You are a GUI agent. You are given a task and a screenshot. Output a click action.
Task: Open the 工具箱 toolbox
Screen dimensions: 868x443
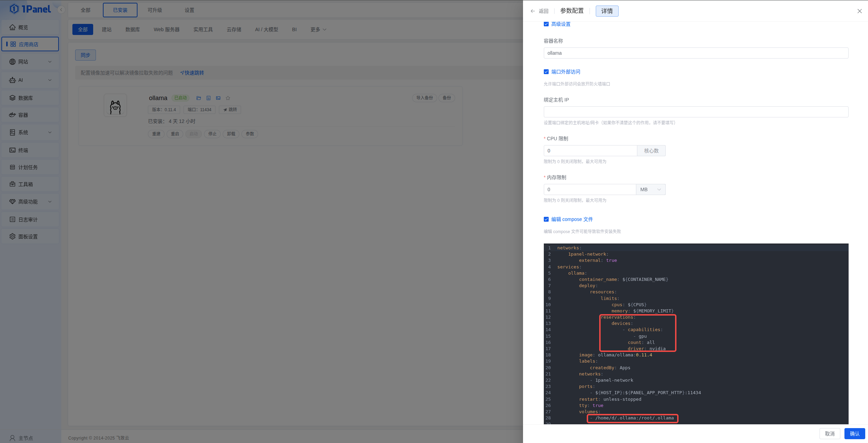(30, 184)
